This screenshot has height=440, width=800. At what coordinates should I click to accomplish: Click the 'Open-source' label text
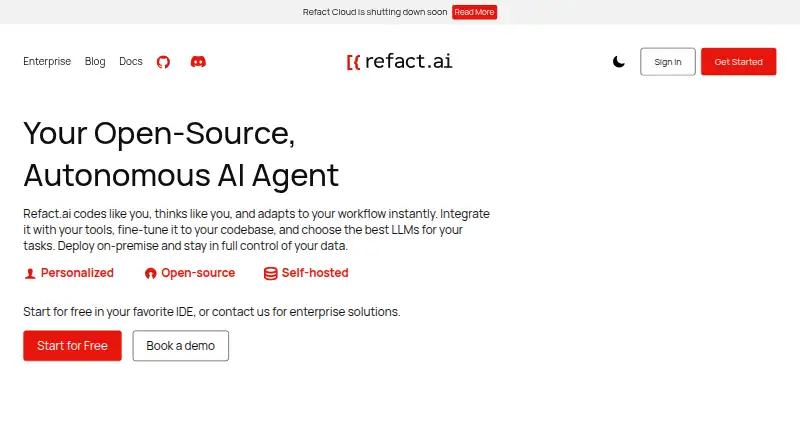(x=198, y=273)
